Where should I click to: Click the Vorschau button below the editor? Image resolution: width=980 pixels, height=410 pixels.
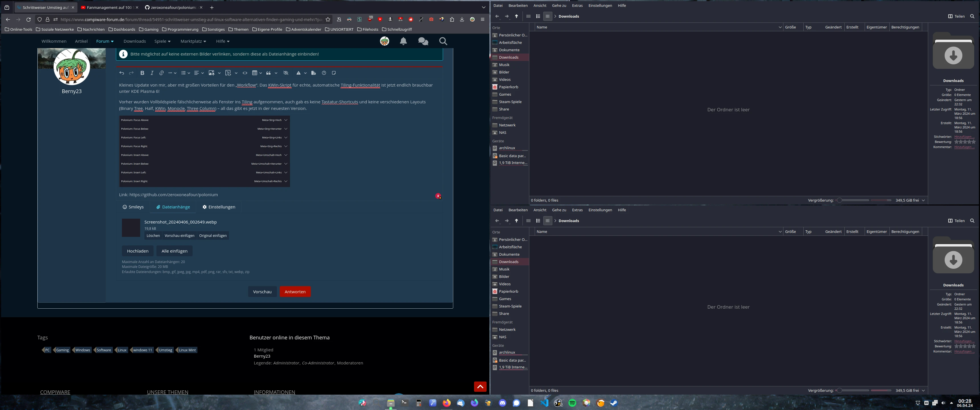pyautogui.click(x=262, y=292)
